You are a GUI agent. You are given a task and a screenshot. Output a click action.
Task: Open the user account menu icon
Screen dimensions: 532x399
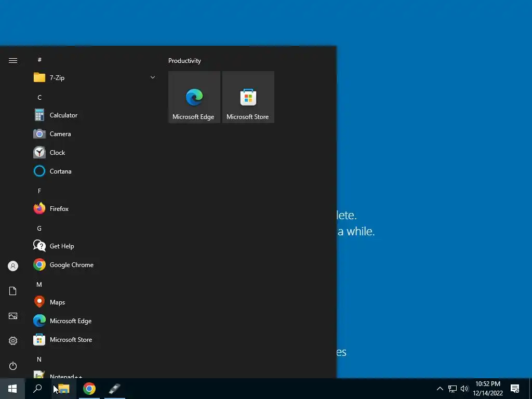coord(13,266)
